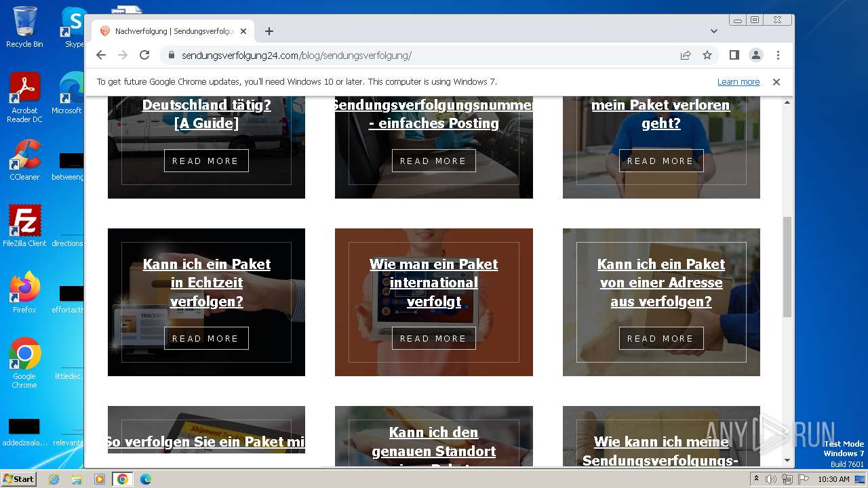This screenshot has height=488, width=868.
Task: Go forward using Chrome's forward arrow
Action: point(123,55)
